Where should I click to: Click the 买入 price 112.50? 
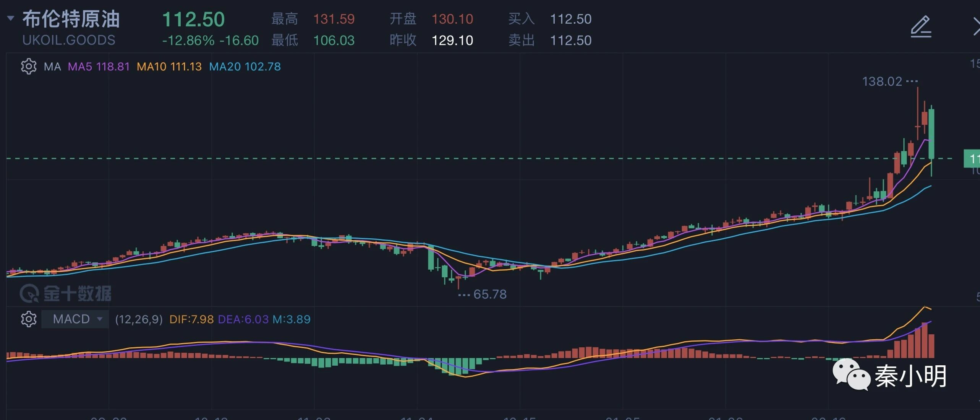[x=571, y=19]
